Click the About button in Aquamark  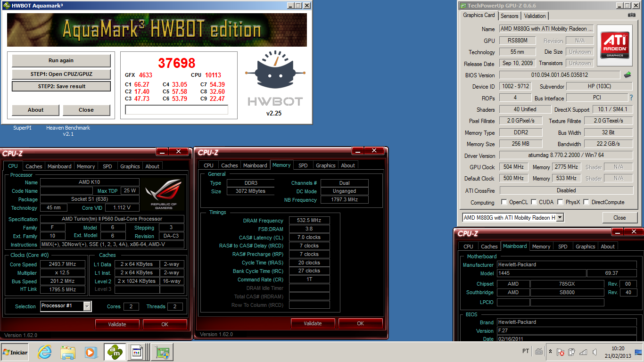(x=36, y=110)
